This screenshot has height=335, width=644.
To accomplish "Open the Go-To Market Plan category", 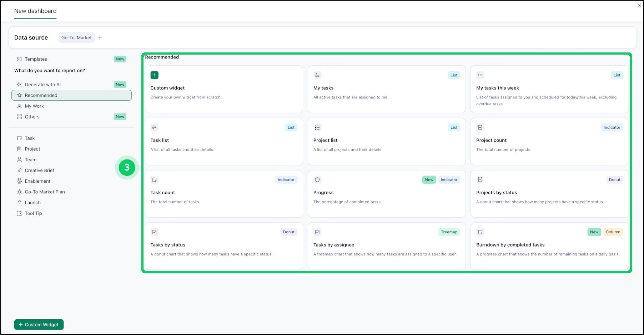I will click(x=45, y=192).
